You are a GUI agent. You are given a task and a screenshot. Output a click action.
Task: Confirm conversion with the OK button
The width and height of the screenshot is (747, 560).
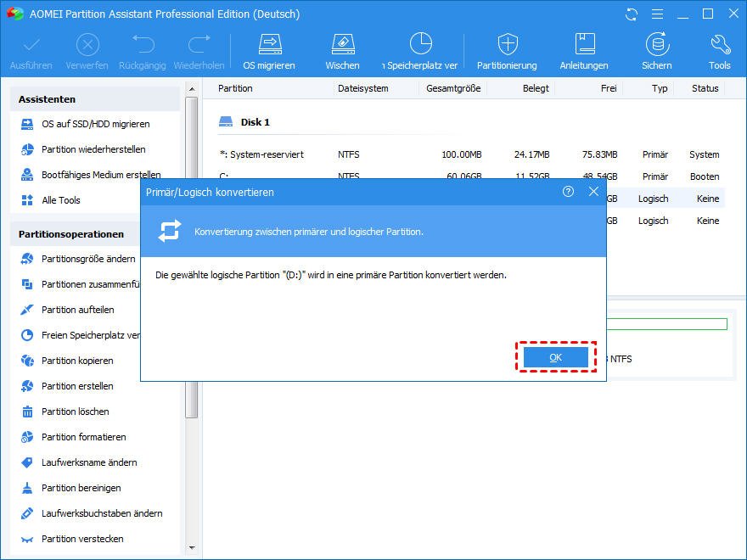tap(555, 357)
